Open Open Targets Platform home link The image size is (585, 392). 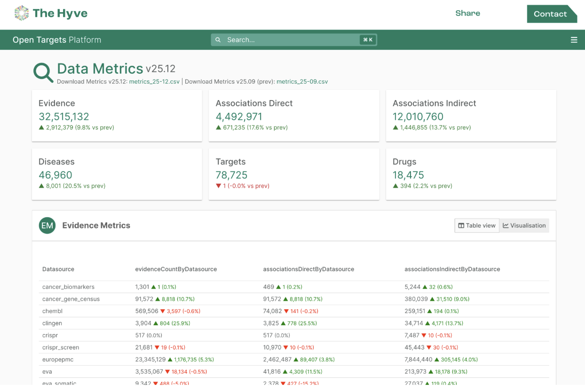click(x=57, y=40)
